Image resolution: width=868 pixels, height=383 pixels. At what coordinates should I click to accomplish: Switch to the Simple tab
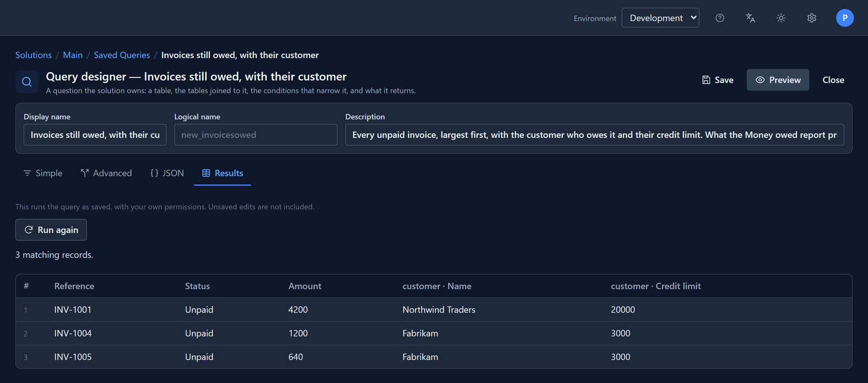click(x=43, y=173)
